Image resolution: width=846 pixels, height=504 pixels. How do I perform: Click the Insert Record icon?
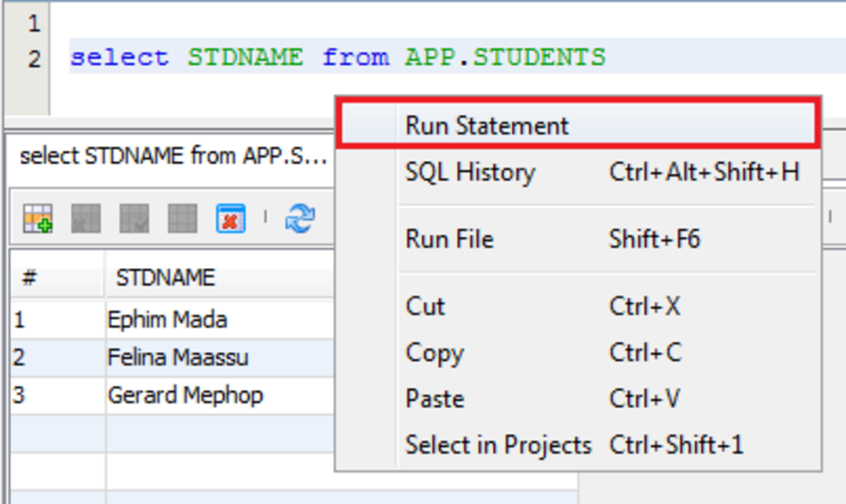coord(37,219)
